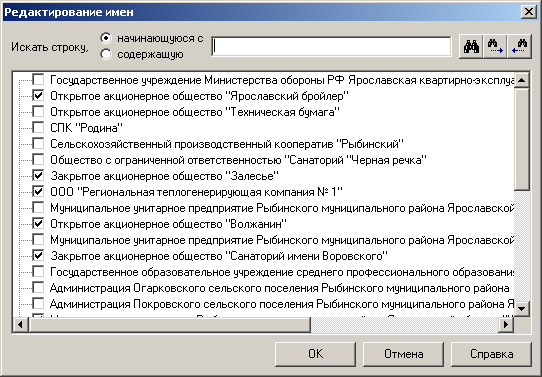The height and width of the screenshot is (377, 542).
Task: Click the find previous binoculars icon
Action: coord(519,47)
